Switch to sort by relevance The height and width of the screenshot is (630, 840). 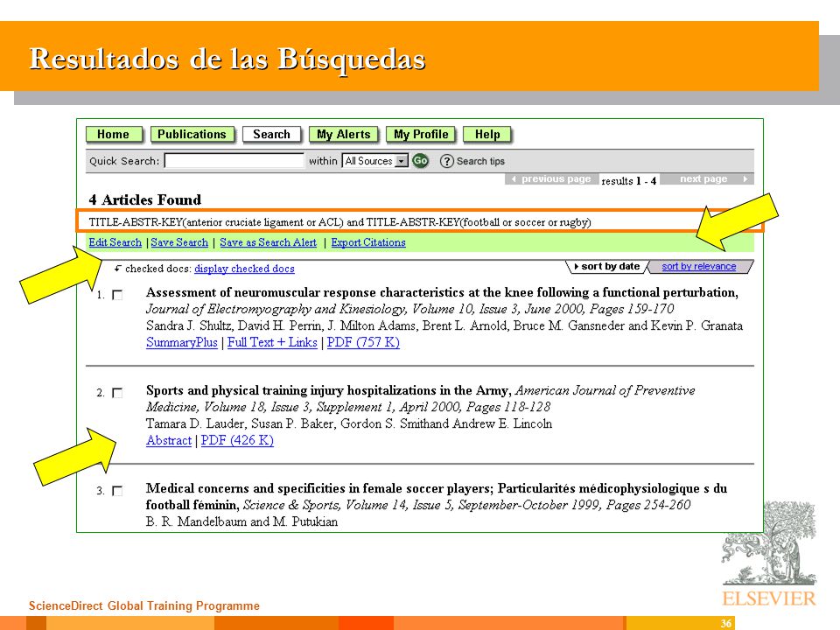698,267
